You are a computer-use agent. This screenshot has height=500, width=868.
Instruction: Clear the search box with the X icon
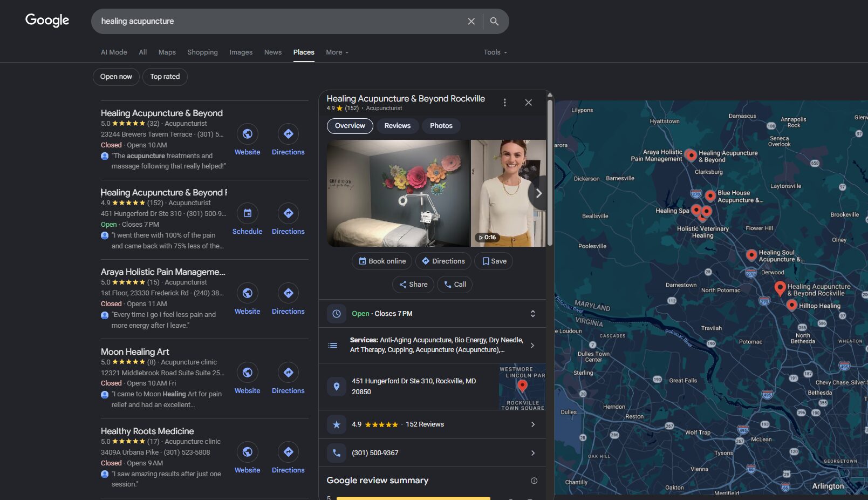(471, 21)
